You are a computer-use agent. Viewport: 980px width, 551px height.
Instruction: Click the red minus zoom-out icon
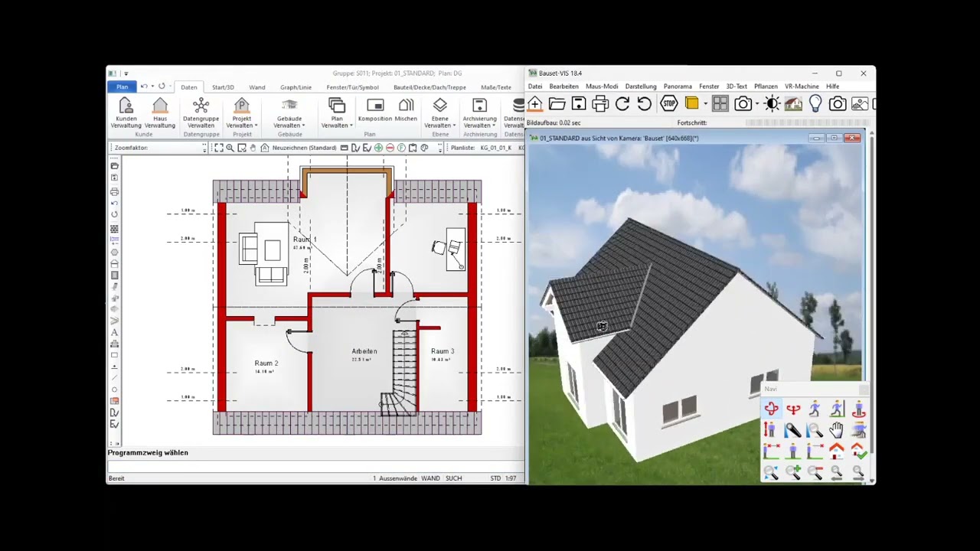390,148
